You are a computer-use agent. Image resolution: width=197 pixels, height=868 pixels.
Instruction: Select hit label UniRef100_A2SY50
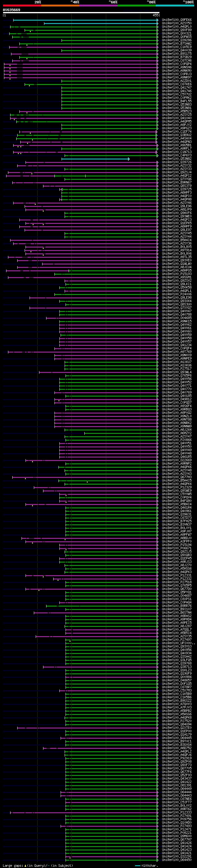(177, 23)
